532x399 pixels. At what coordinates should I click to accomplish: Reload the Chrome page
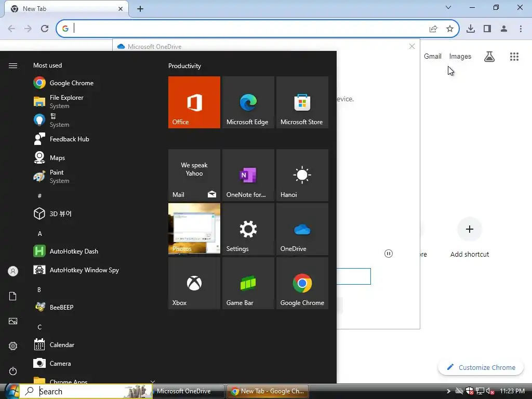(45, 29)
